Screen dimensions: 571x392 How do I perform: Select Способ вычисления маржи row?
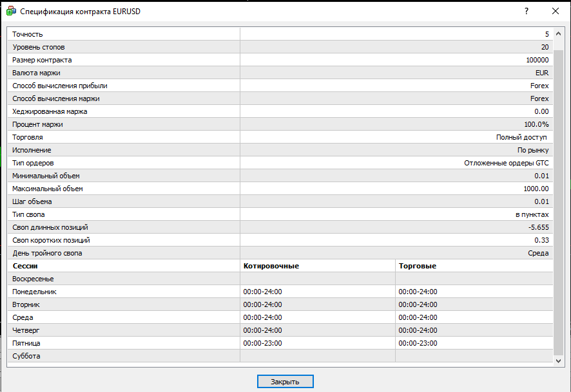(x=280, y=98)
